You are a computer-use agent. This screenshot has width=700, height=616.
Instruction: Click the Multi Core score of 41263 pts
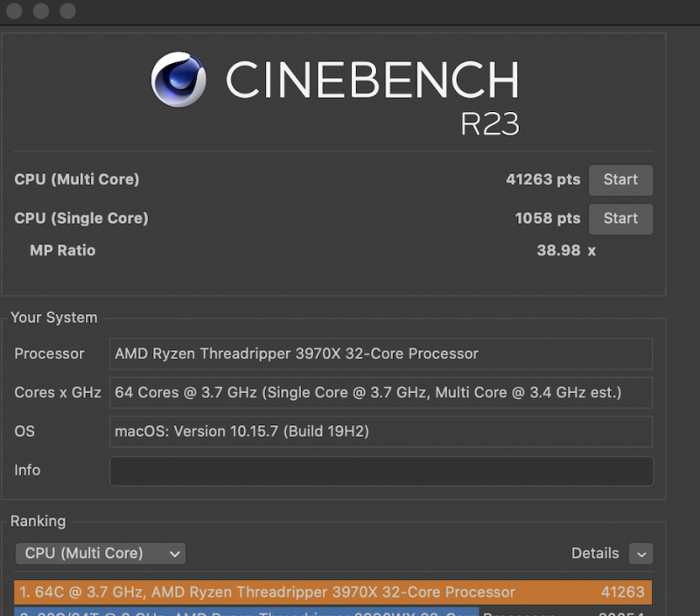click(542, 179)
